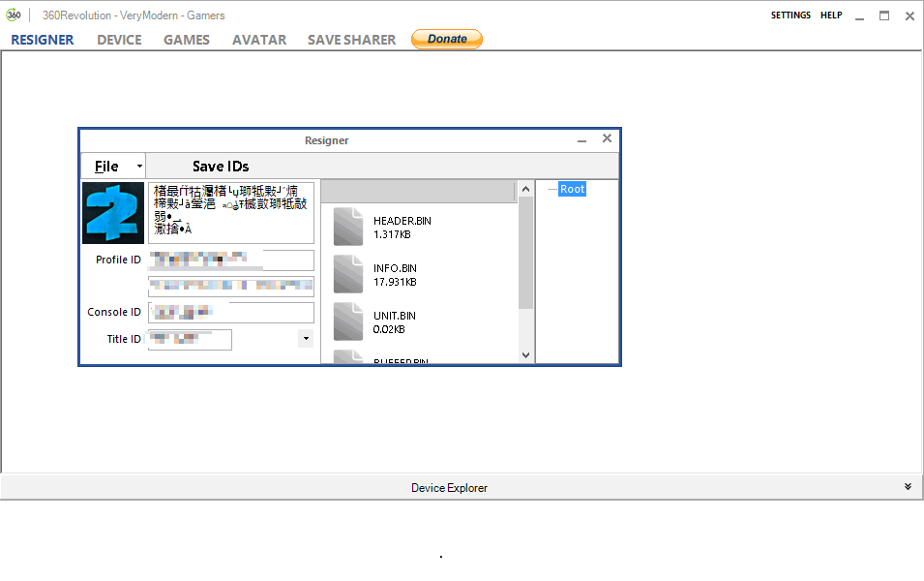Open the HELP menu
The width and height of the screenshot is (924, 581).
831,15
